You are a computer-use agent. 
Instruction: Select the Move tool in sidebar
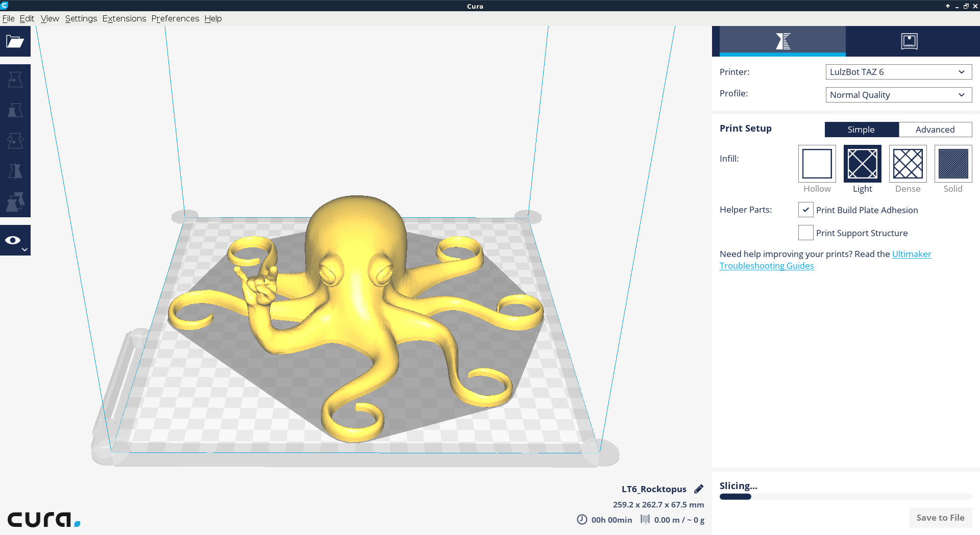tap(15, 80)
